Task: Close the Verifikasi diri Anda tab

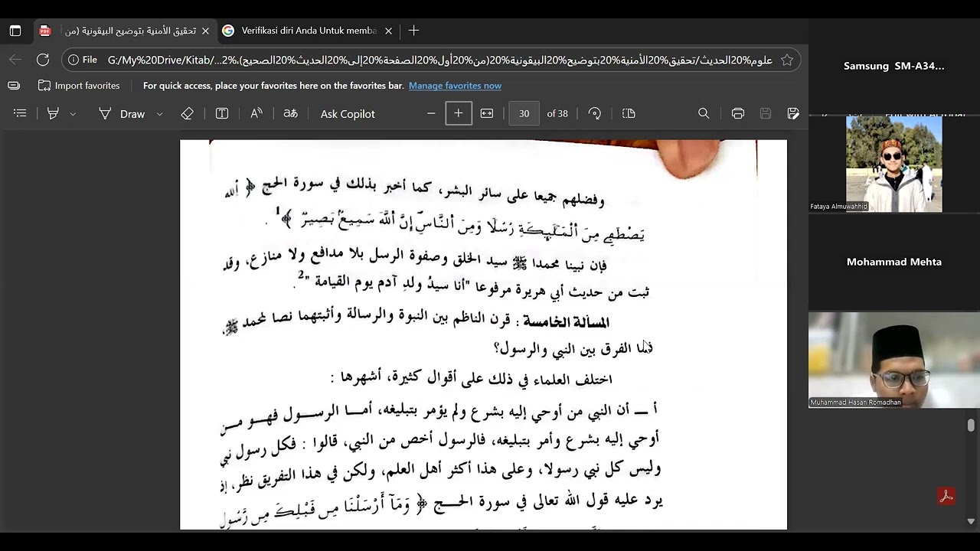Action: click(388, 31)
